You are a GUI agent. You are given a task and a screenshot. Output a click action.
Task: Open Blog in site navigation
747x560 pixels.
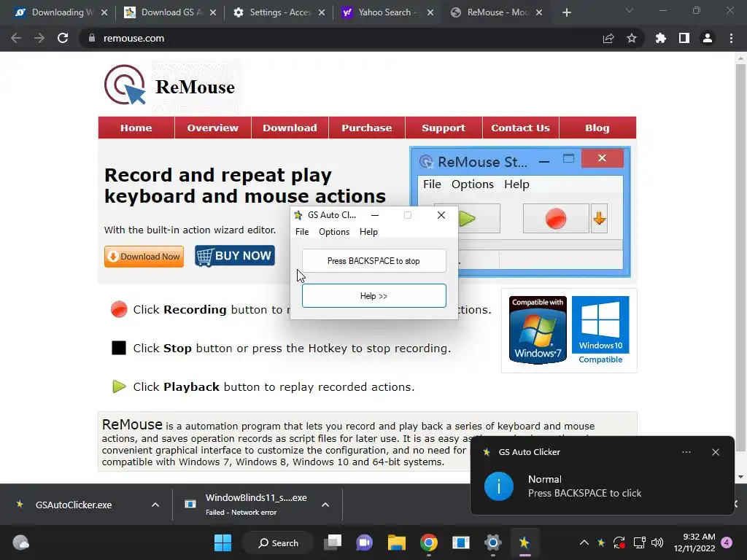(x=597, y=128)
